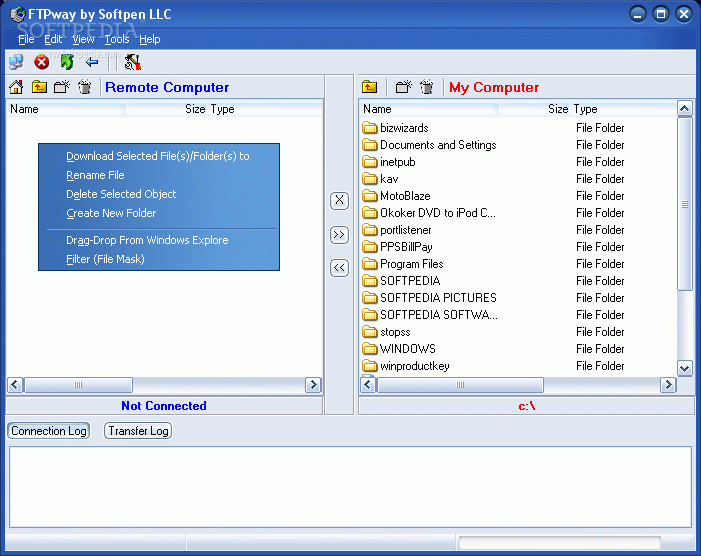Create new folder on Remote Computer icon
Image resolution: width=701 pixels, height=556 pixels.
[x=62, y=87]
